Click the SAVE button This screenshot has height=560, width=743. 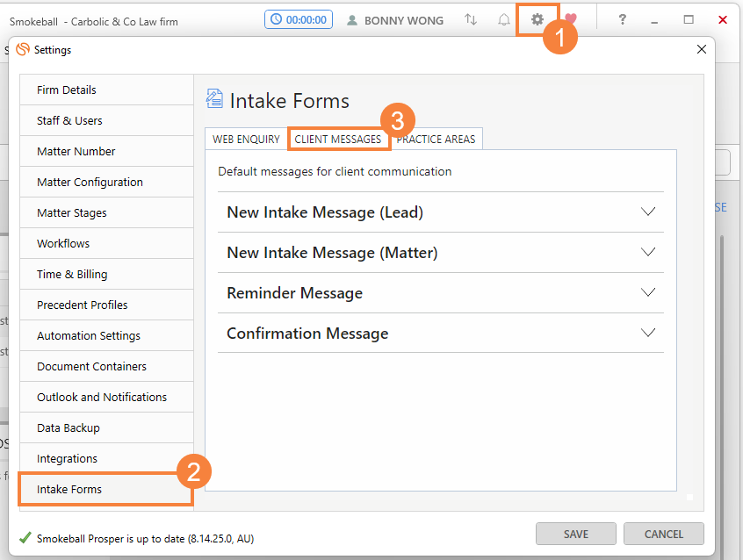[576, 534]
